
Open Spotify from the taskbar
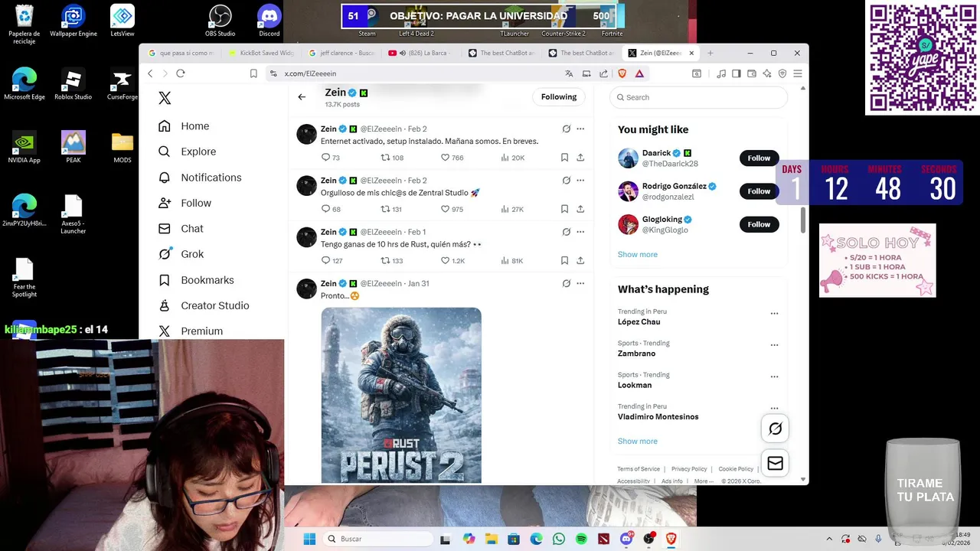tap(581, 539)
